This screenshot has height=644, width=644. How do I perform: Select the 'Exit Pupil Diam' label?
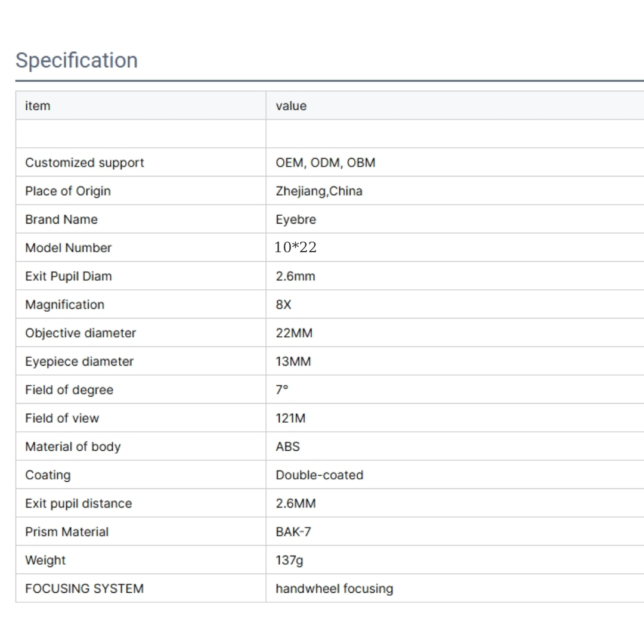(x=69, y=276)
